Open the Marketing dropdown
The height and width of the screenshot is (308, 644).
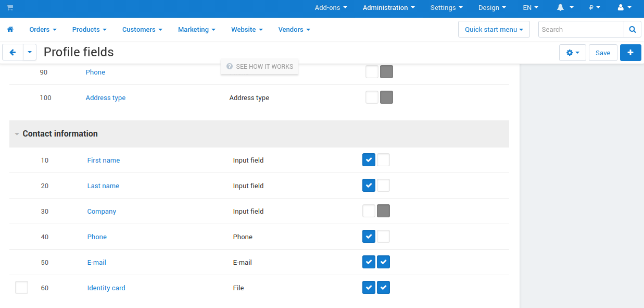click(197, 30)
